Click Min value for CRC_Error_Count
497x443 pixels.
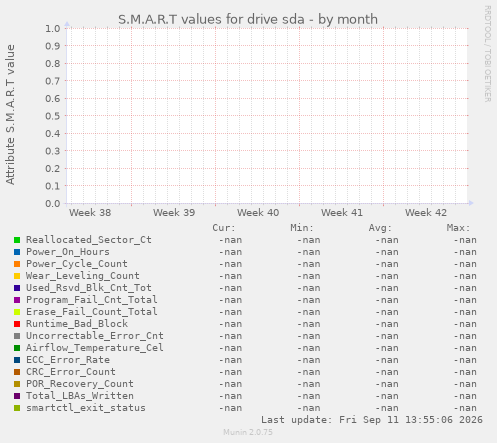pyautogui.click(x=309, y=372)
